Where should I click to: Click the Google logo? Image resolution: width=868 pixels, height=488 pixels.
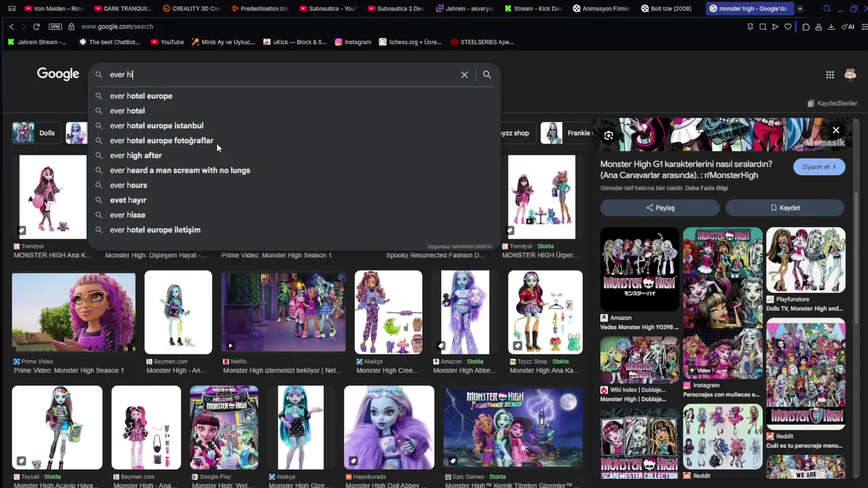click(x=58, y=74)
